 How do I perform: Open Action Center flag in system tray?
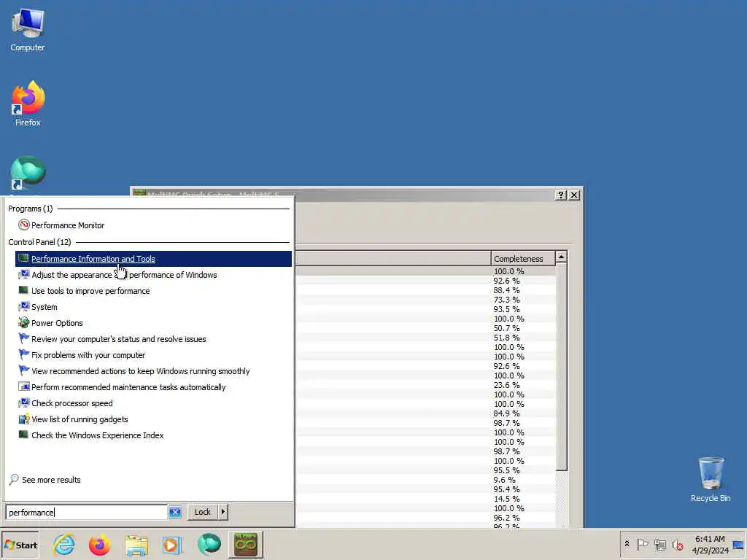[x=642, y=544]
